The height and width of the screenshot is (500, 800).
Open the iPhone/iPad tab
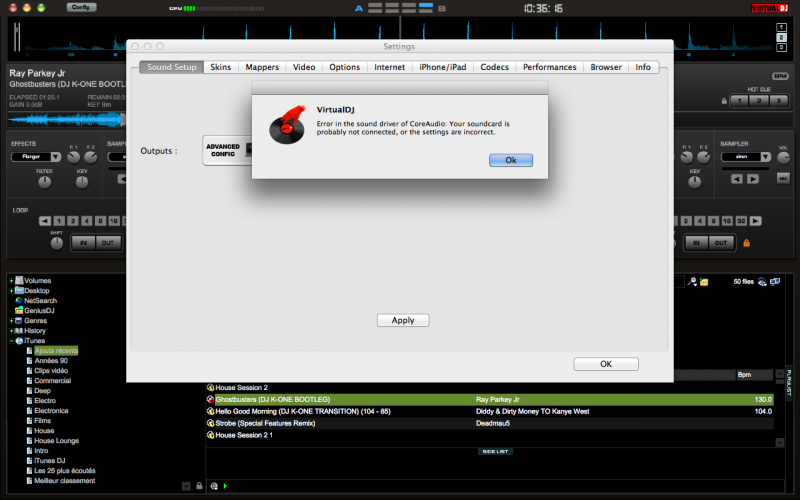coord(442,67)
